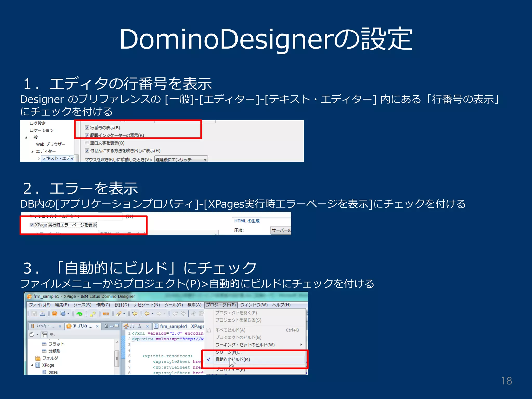Click the すべてビルド(A) menu entry
532x399 pixels.
pyautogui.click(x=255, y=330)
